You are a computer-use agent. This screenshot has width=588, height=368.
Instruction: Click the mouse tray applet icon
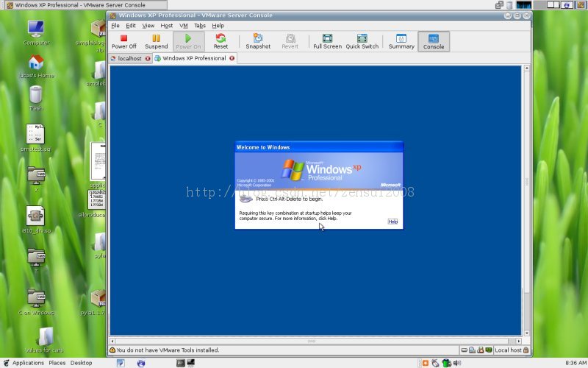click(435, 363)
